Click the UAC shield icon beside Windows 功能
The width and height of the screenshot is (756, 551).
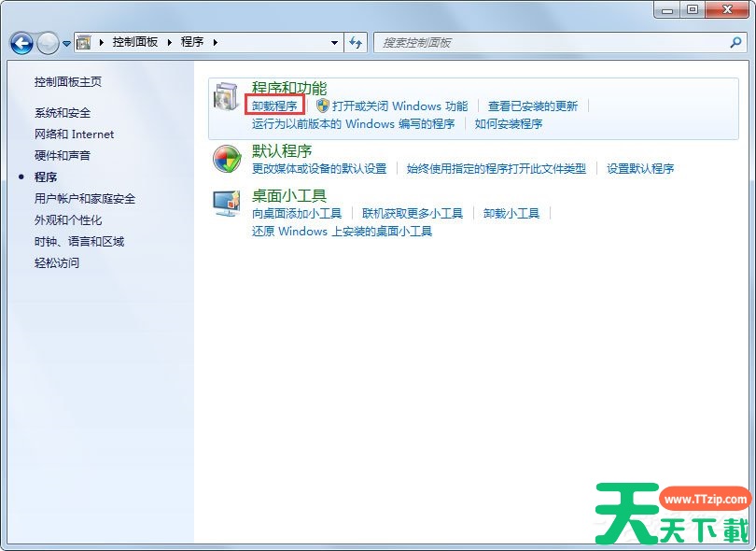click(323, 106)
